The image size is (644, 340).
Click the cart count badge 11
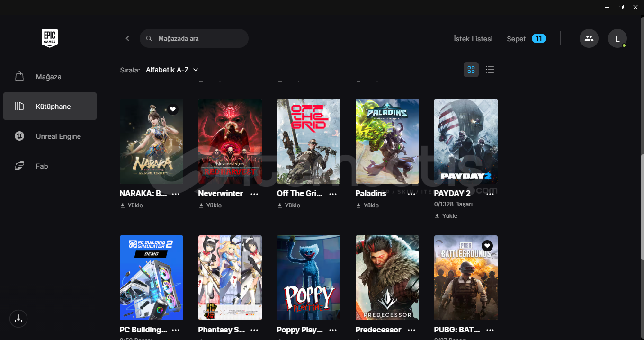point(539,38)
